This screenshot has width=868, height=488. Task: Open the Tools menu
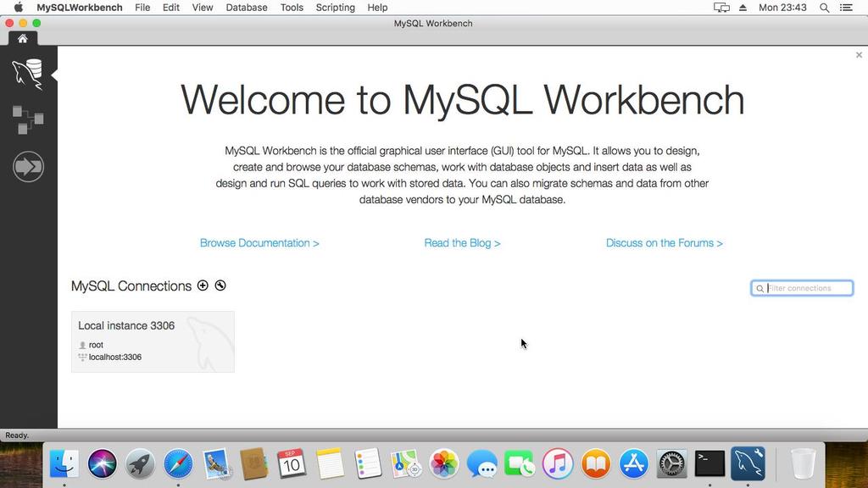[292, 8]
